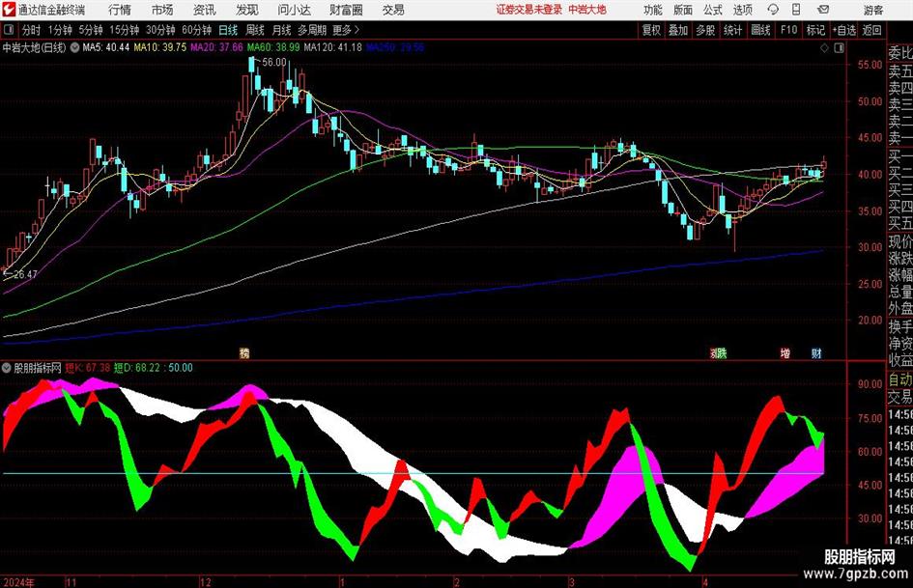Toggle the side panel icon near the price axis
This screenshot has height=588, width=913.
[x=839, y=48]
